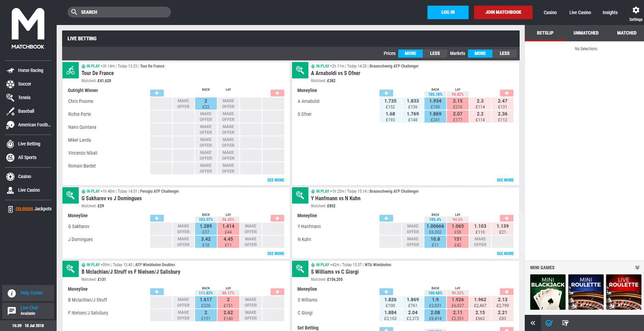Click tennis icon for Williams vs Giorgi
The width and height of the screenshot is (644, 331).
tap(300, 269)
